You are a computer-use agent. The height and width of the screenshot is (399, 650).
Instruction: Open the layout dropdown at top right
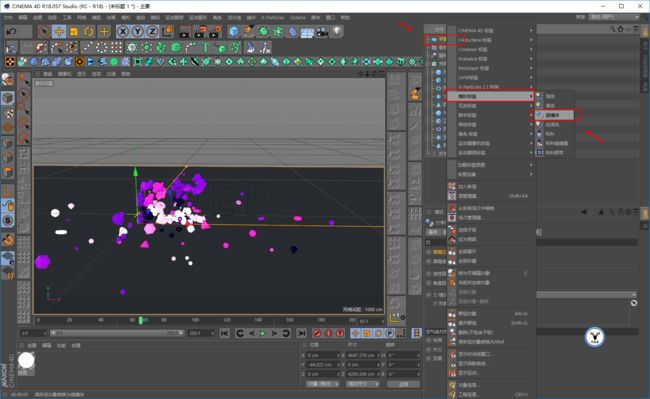pyautogui.click(x=615, y=17)
